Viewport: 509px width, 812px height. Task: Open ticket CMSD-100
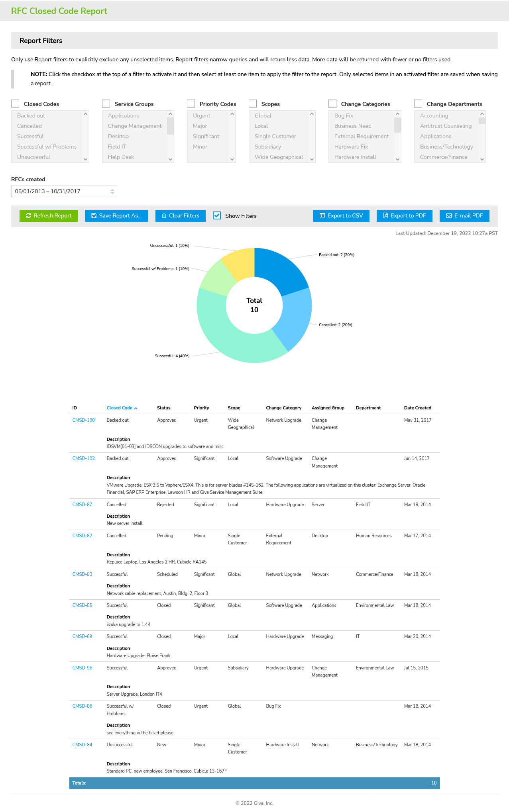[x=84, y=420]
